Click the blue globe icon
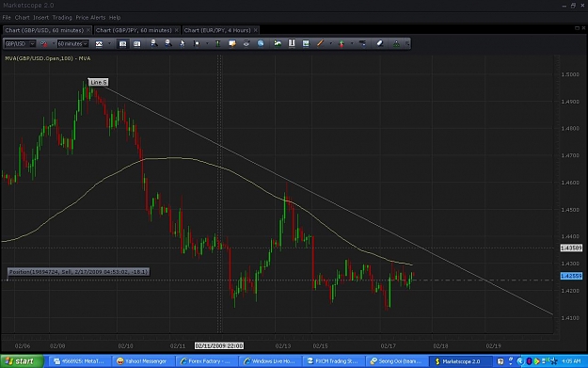Viewport: 588px width, 368px height. pos(261,43)
